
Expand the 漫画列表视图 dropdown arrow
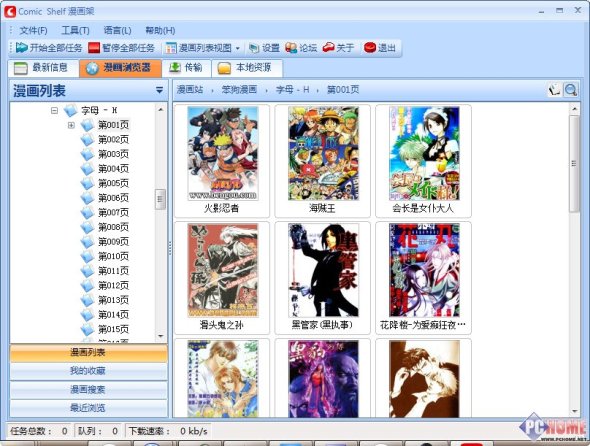coord(237,48)
